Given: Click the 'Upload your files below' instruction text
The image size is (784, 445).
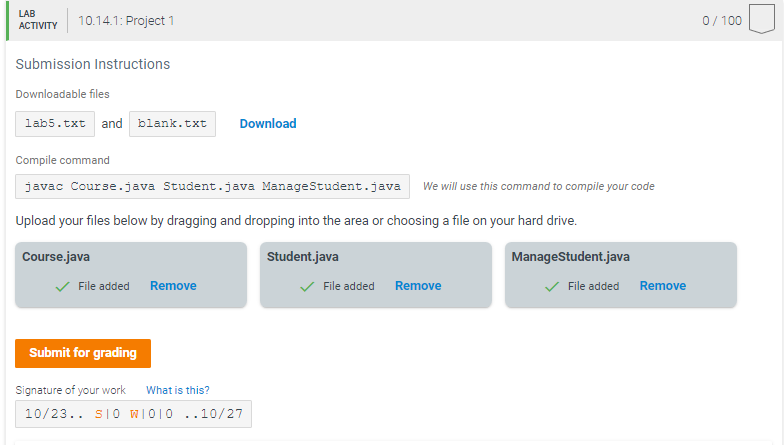Looking at the screenshot, I should tap(296, 220).
